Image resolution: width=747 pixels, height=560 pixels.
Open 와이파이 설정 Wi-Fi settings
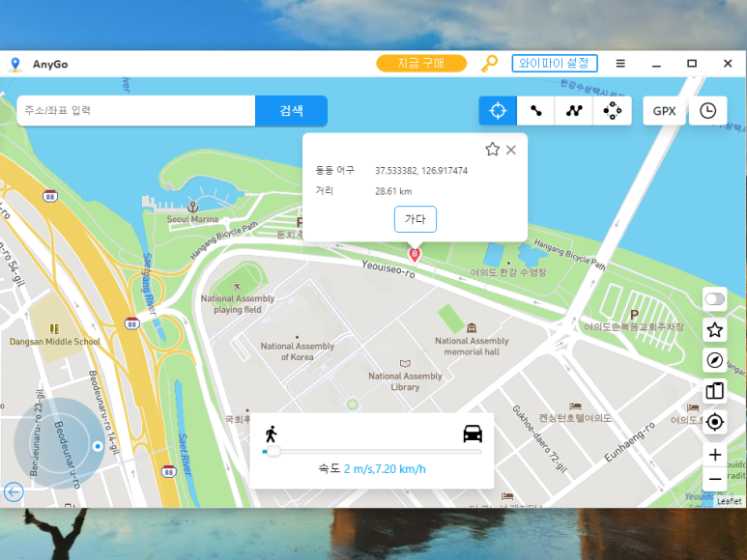pos(555,64)
